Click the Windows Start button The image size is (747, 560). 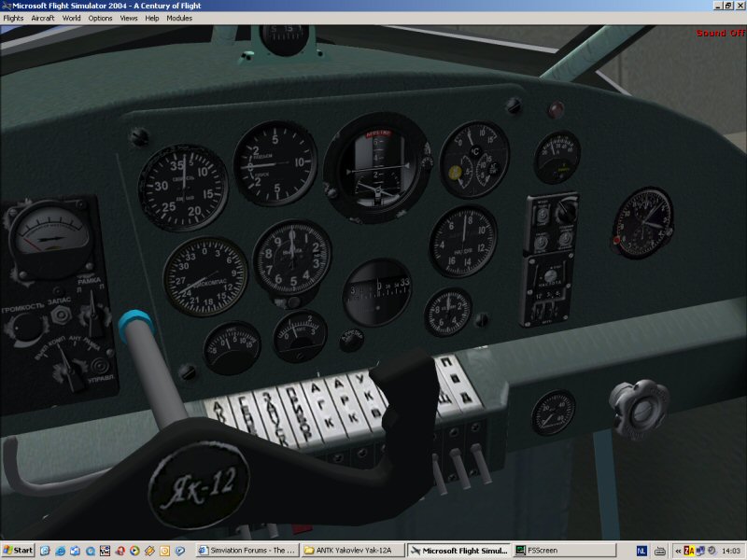tap(18, 551)
